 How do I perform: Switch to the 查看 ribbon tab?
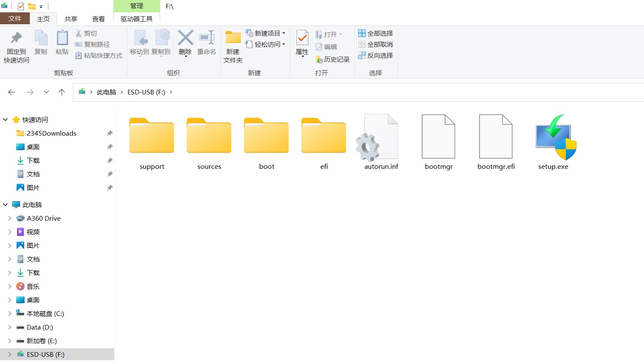click(x=98, y=19)
